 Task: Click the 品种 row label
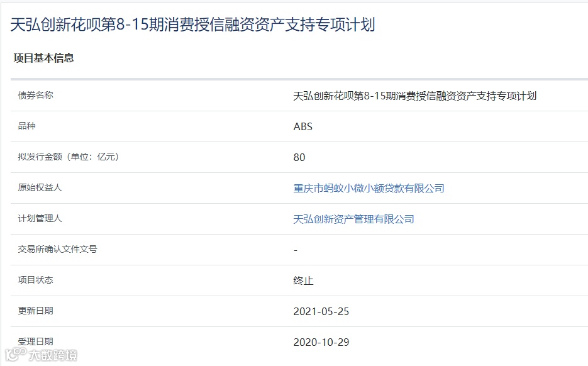(26, 126)
